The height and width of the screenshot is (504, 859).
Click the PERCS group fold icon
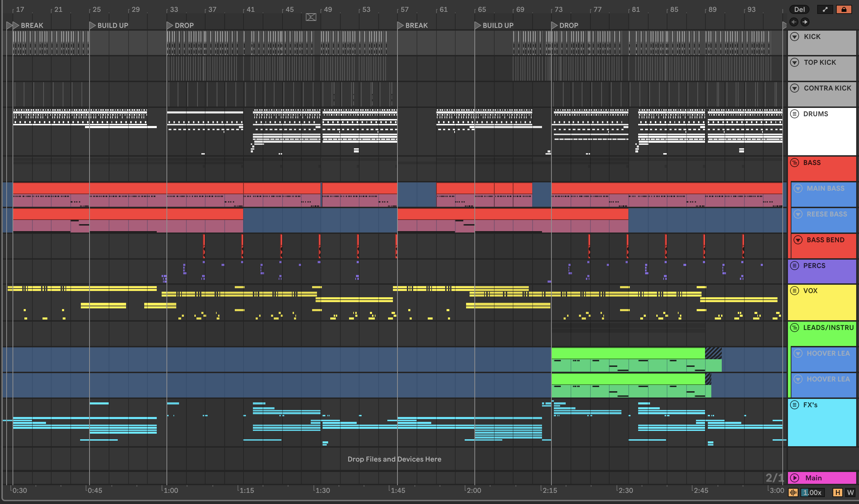[795, 266]
